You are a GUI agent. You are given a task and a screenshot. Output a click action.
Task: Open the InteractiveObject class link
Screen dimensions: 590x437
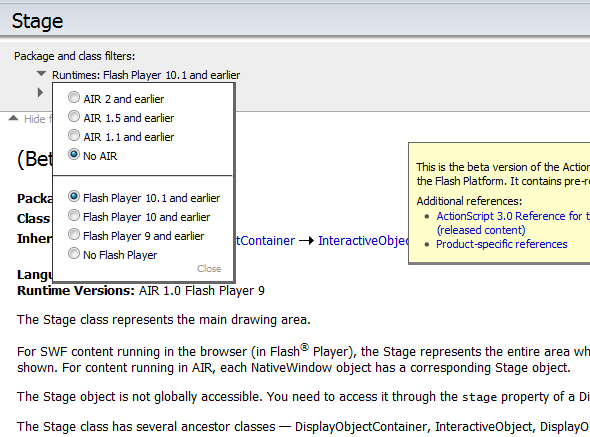point(363,241)
